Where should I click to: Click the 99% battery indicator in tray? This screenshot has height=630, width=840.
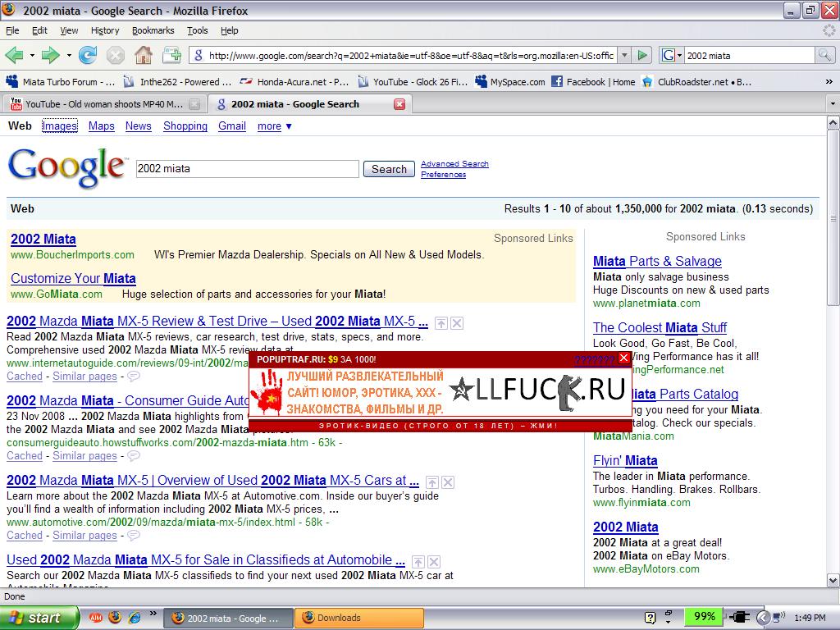coord(703,617)
